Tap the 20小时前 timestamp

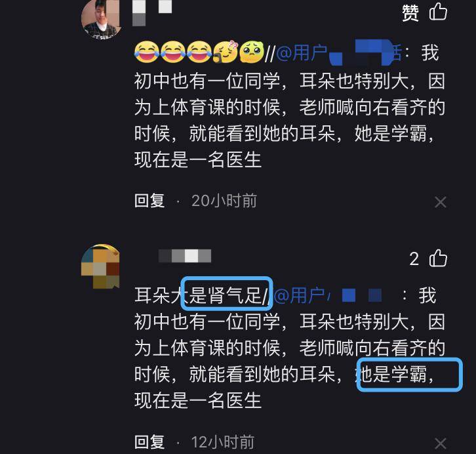click(x=224, y=201)
